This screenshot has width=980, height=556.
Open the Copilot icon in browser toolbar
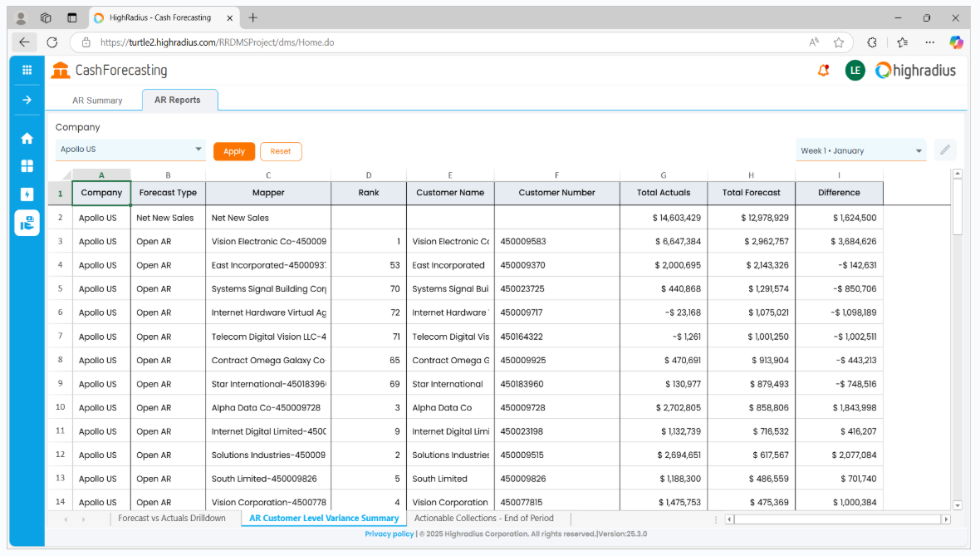pos(956,42)
